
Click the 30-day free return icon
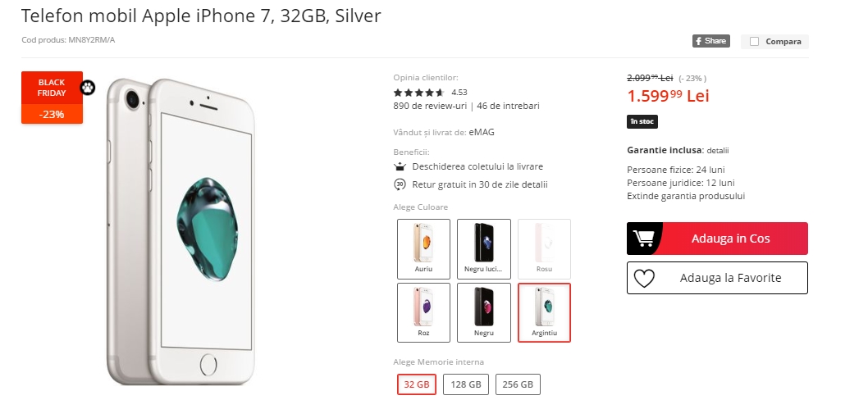tap(400, 184)
